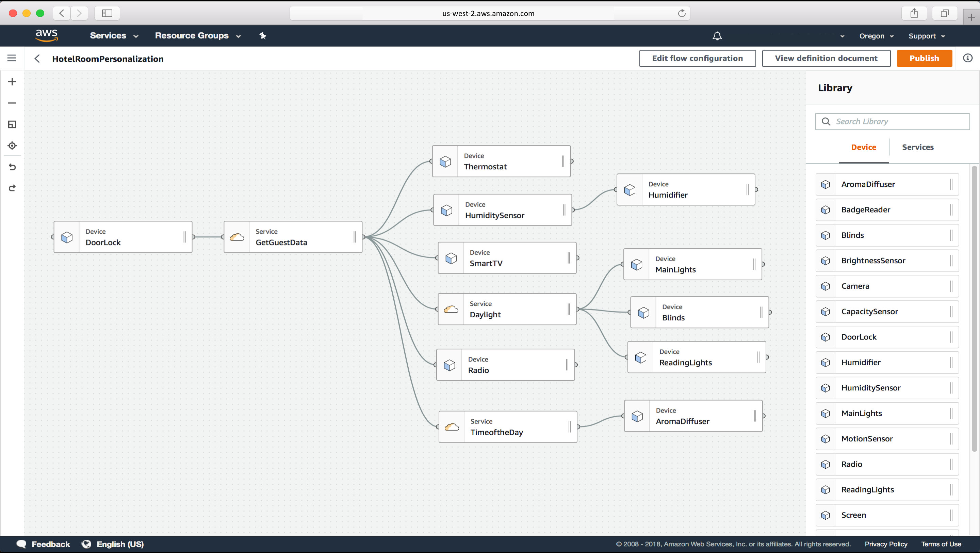
Task: Open the Resource Groups dropdown
Action: (x=198, y=36)
